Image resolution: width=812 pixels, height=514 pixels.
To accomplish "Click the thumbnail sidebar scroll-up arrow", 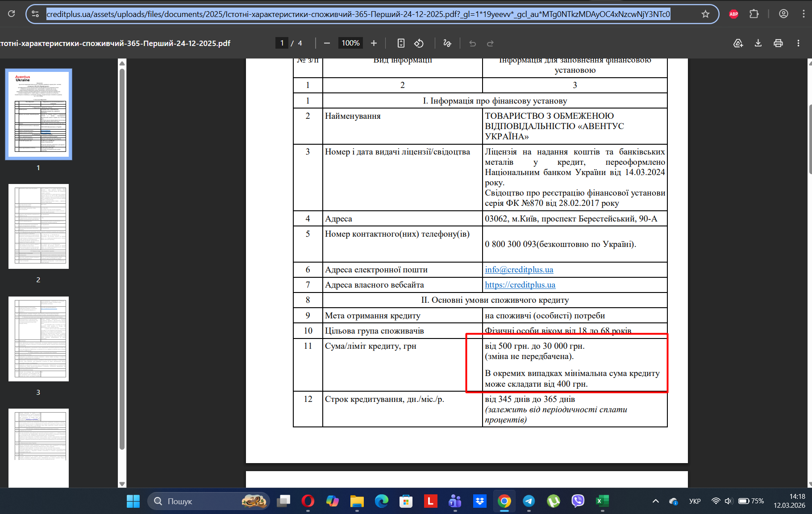I will click(x=122, y=63).
